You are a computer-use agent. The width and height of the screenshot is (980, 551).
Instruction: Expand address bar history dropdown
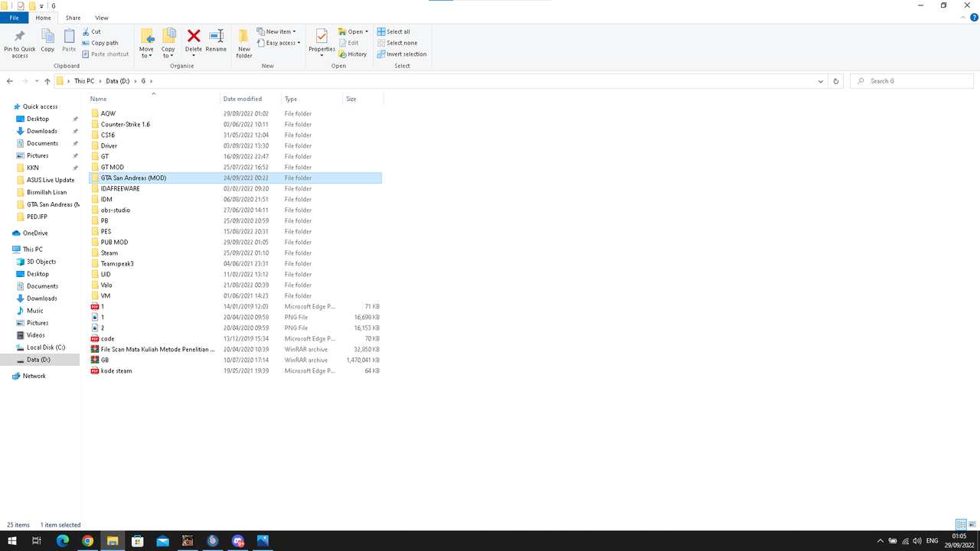click(x=821, y=81)
